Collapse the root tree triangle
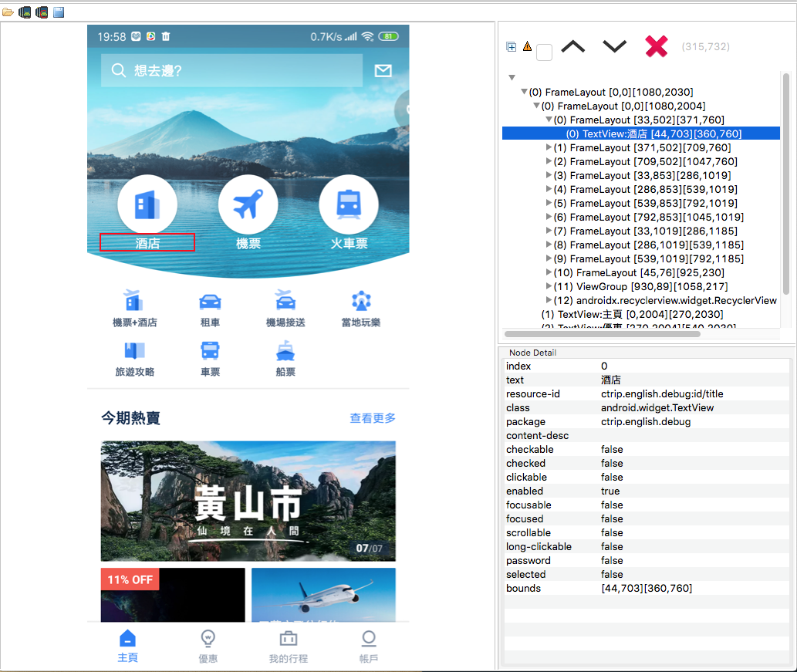The image size is (797, 672). (x=512, y=78)
